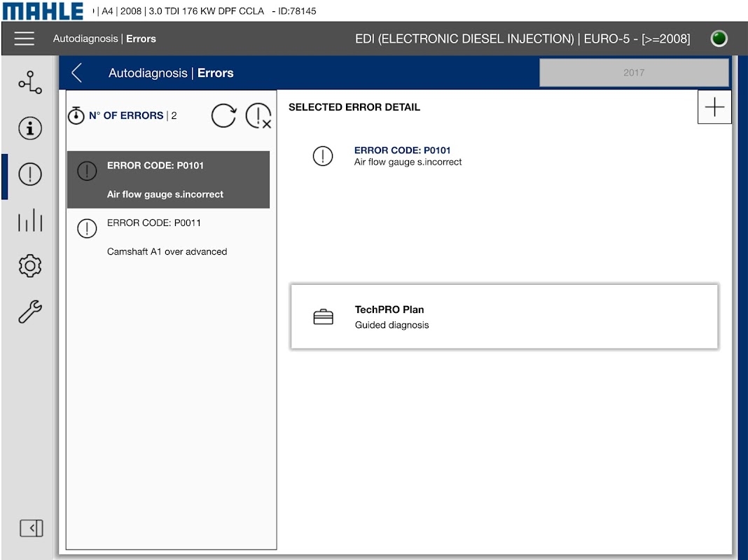Image resolution: width=748 pixels, height=560 pixels.
Task: Open the settings gear icon in sidebar
Action: coord(30,265)
